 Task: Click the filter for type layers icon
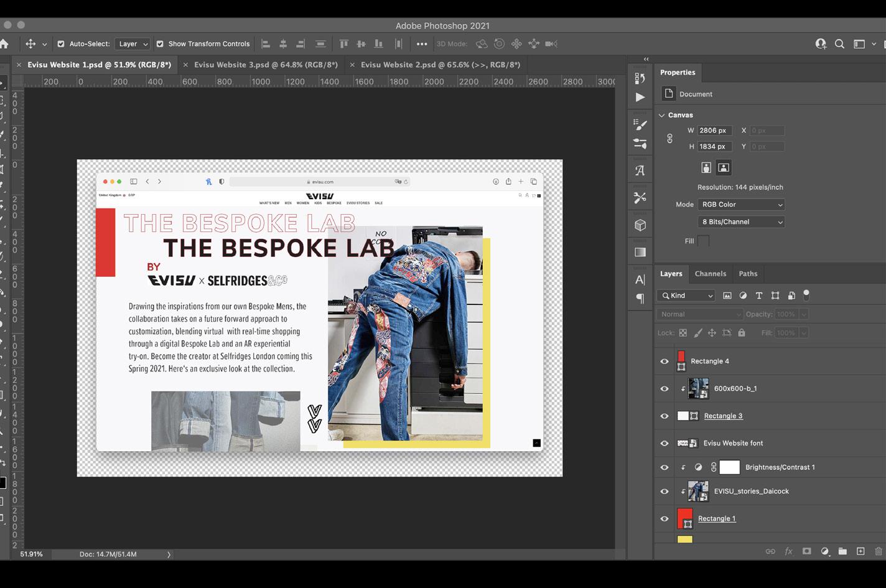[x=759, y=296]
